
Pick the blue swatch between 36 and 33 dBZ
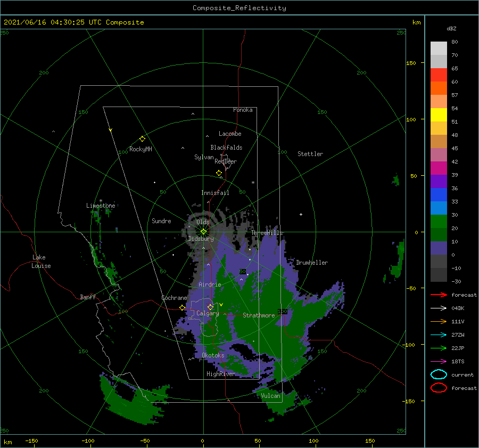[x=439, y=195]
